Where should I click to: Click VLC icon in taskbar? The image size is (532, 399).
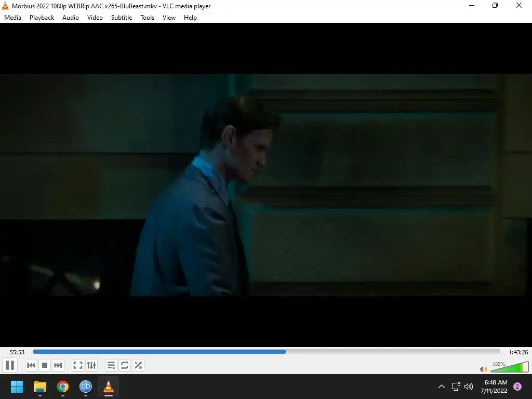pyautogui.click(x=109, y=387)
